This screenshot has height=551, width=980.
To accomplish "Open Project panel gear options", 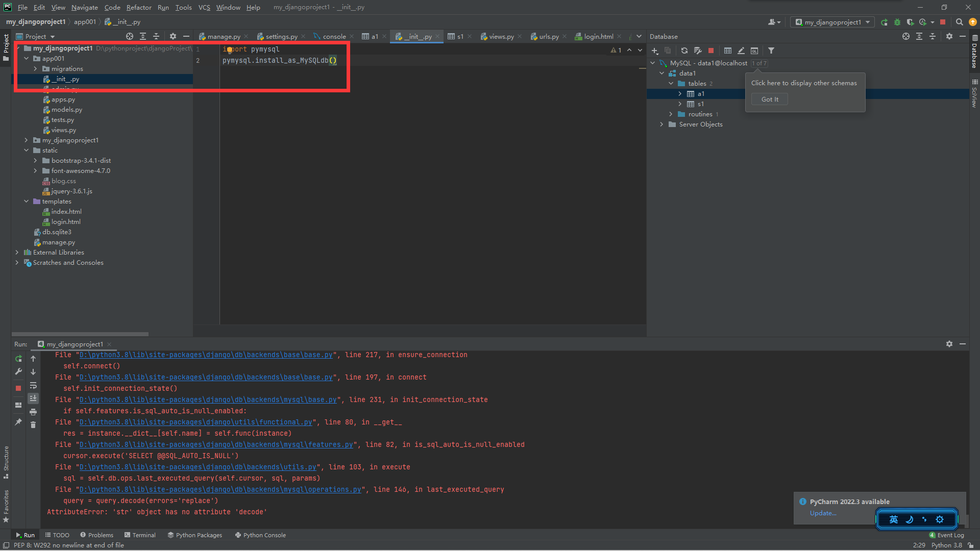I will click(173, 36).
